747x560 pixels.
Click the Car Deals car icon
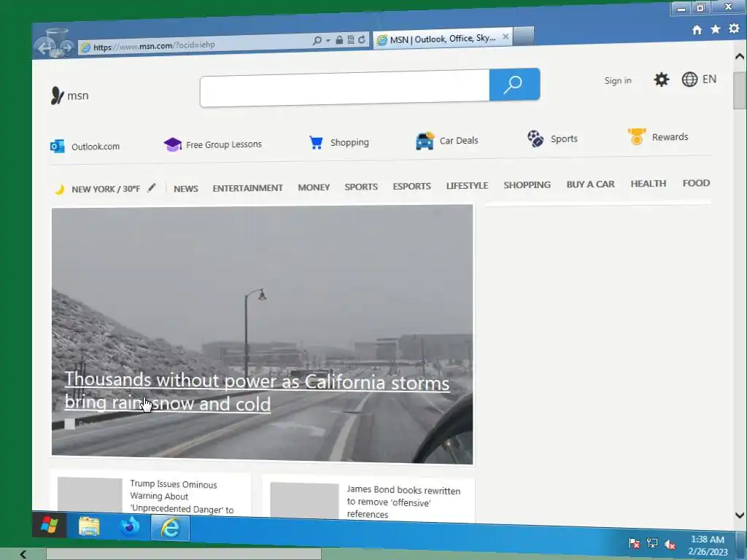[x=425, y=141]
